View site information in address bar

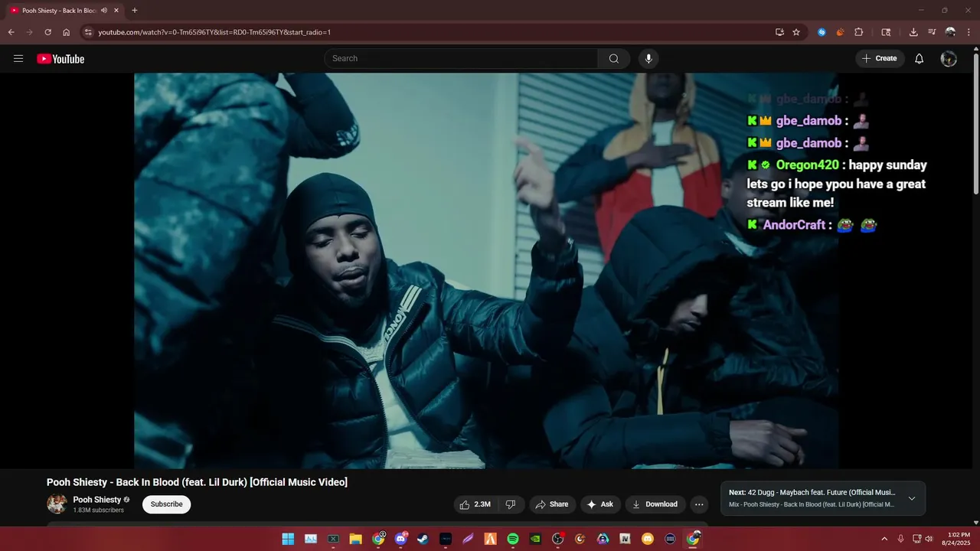(88, 32)
